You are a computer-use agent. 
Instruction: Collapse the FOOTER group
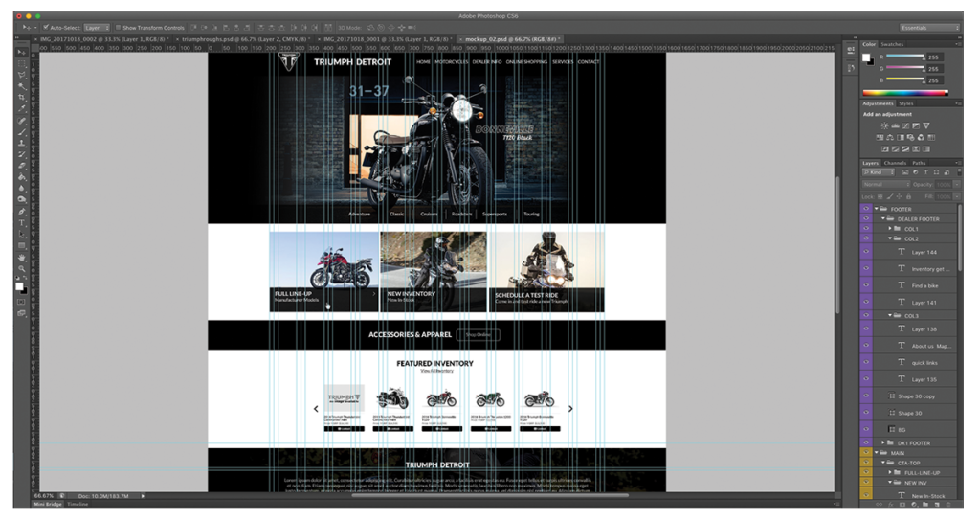877,209
